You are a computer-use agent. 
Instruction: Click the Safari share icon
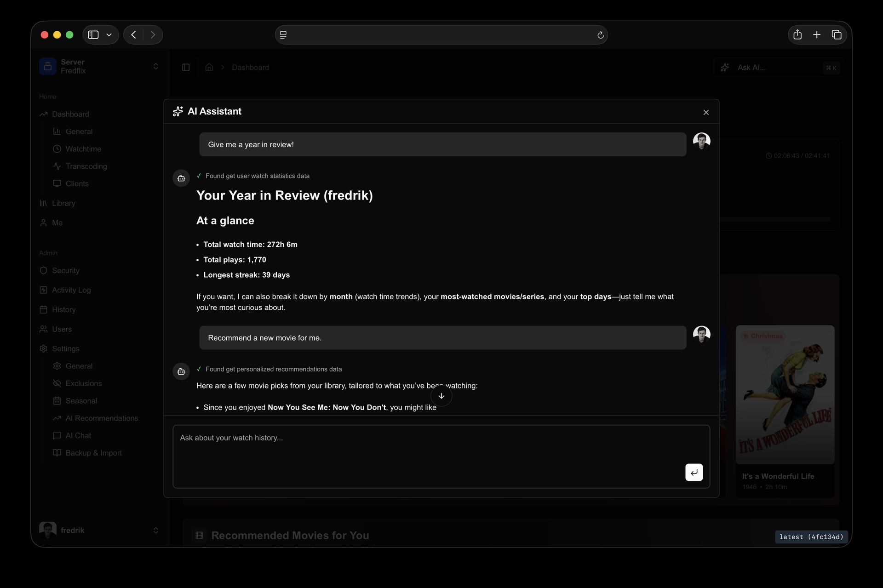point(797,35)
